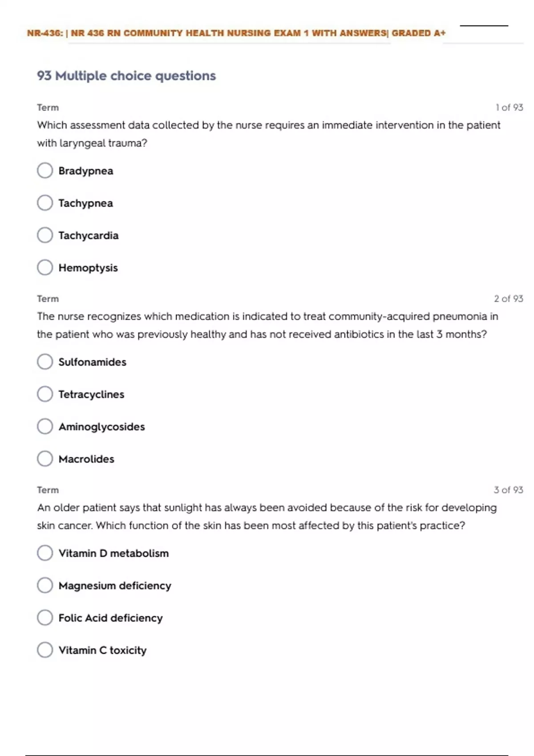Pick Macrolides as the answer
Screen dimensions: 534x756
click(x=45, y=459)
